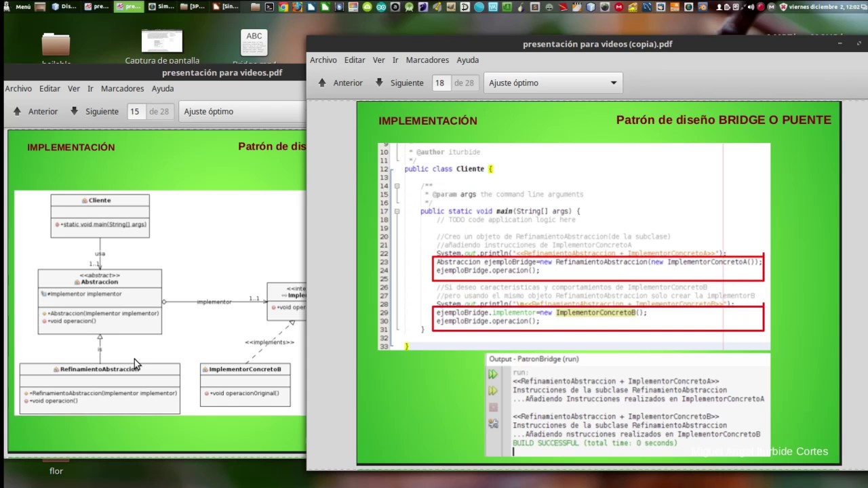The image size is (868, 488).
Task: Open 'Ajuste óptimo' zoom dropdown in background PDF window
Action: pos(242,111)
